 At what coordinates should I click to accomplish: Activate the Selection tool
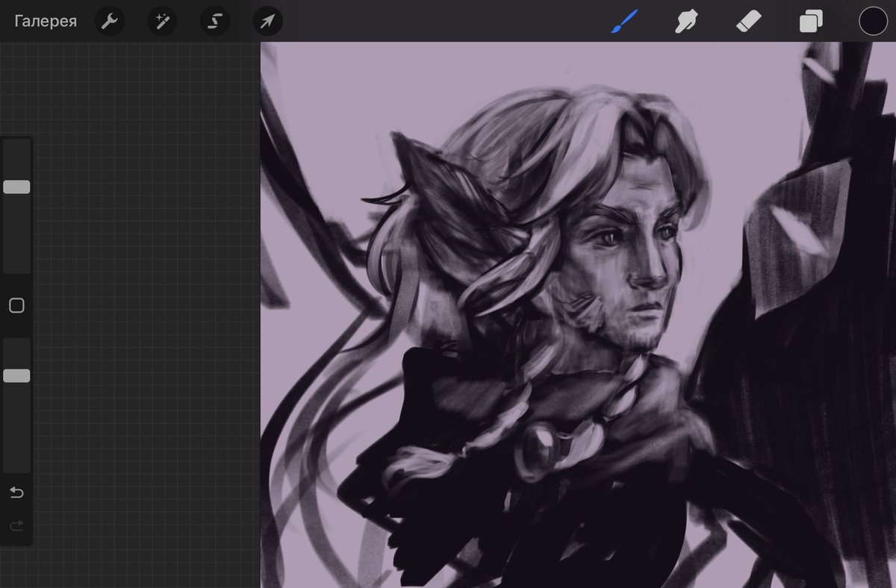pos(214,22)
